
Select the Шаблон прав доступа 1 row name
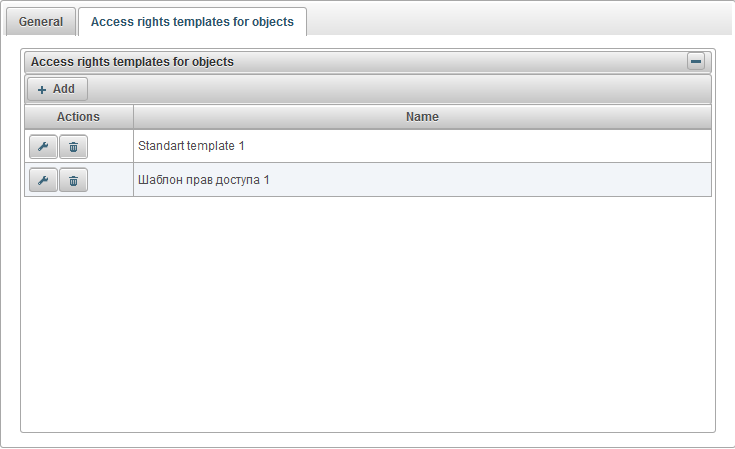[x=204, y=180]
